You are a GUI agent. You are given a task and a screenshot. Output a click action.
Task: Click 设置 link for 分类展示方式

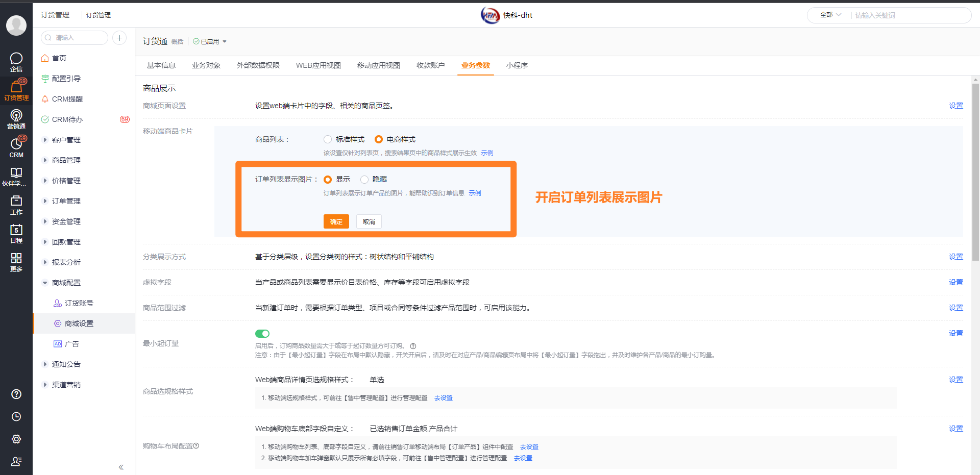(x=956, y=257)
